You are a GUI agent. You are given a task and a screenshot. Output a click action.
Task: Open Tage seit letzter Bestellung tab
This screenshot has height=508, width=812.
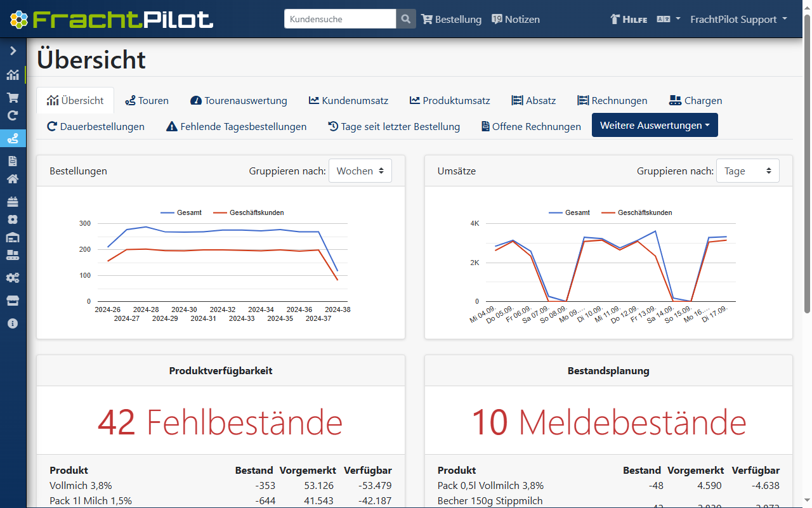click(394, 126)
